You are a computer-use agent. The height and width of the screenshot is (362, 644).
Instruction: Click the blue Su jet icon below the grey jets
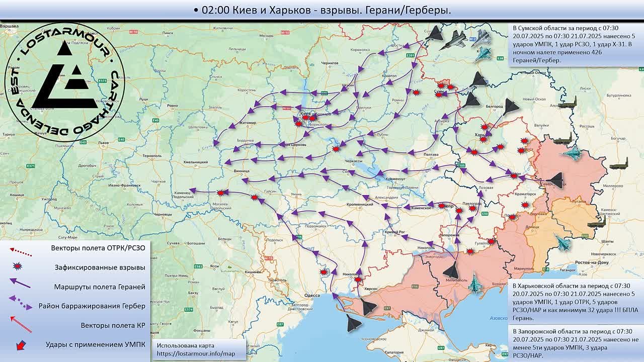tap(484, 53)
